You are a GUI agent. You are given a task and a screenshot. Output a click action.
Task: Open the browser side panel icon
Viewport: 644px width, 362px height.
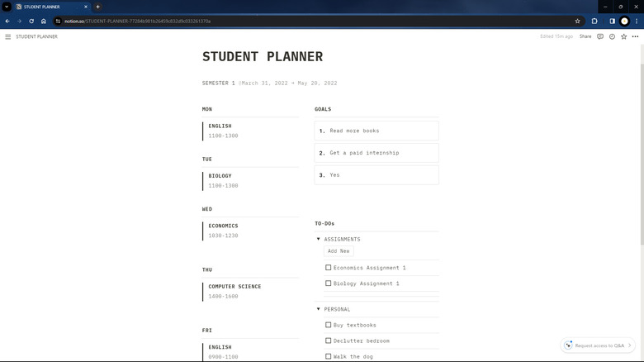point(612,21)
